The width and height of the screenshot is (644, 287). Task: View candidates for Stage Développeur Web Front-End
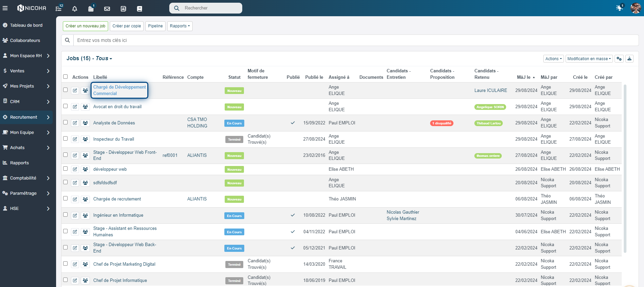(x=85, y=156)
